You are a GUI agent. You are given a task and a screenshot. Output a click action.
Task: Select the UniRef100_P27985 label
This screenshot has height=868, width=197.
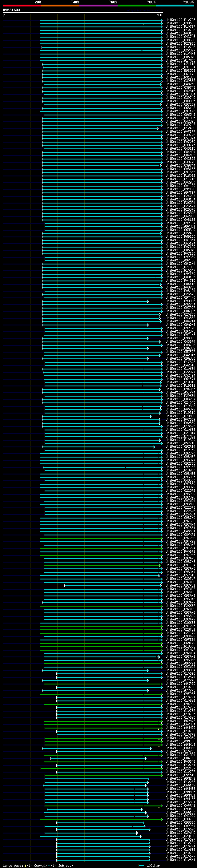click(x=180, y=43)
